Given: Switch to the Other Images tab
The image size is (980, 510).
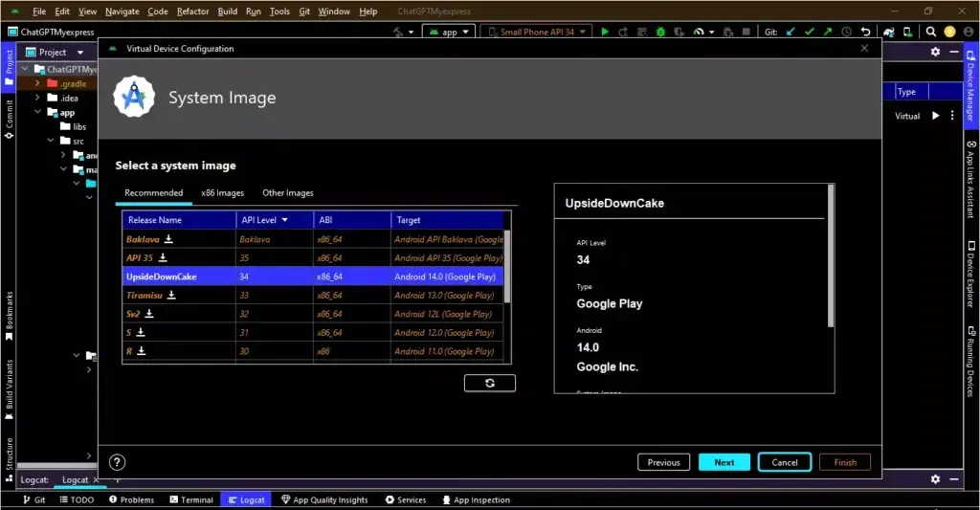Looking at the screenshot, I should pos(287,193).
